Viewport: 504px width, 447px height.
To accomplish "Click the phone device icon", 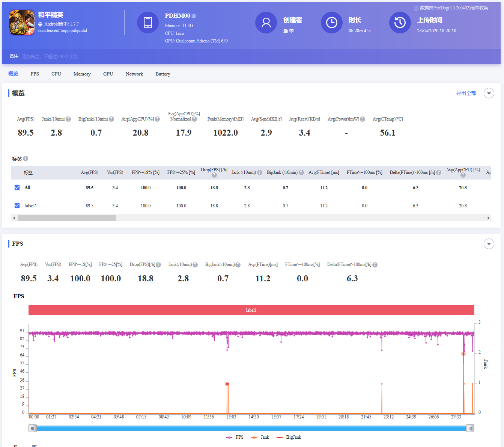I will tap(148, 23).
